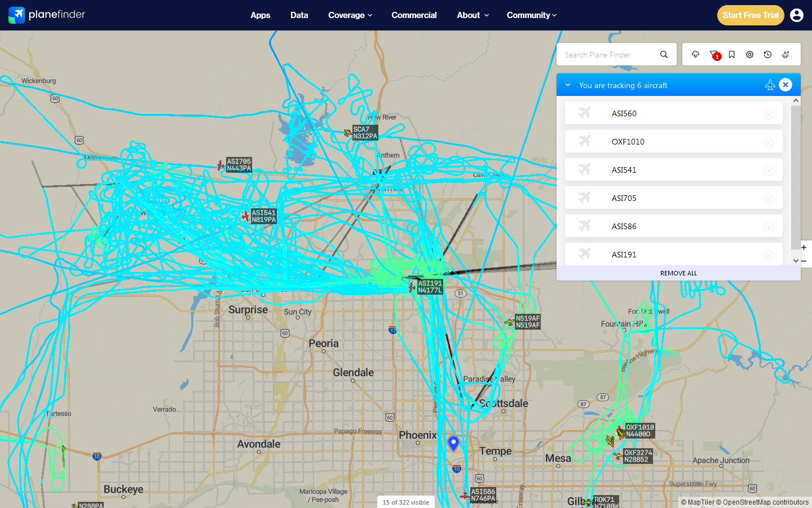Screen dimensions: 812x508
Task: Expand the About dropdown menu
Action: point(473,15)
